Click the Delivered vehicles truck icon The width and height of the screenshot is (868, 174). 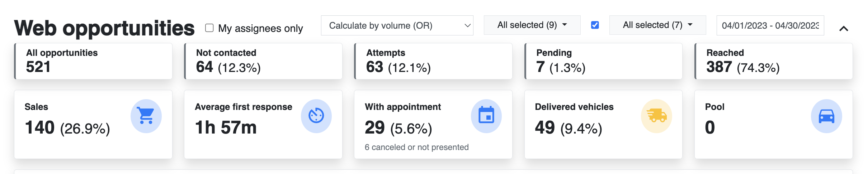pyautogui.click(x=656, y=116)
